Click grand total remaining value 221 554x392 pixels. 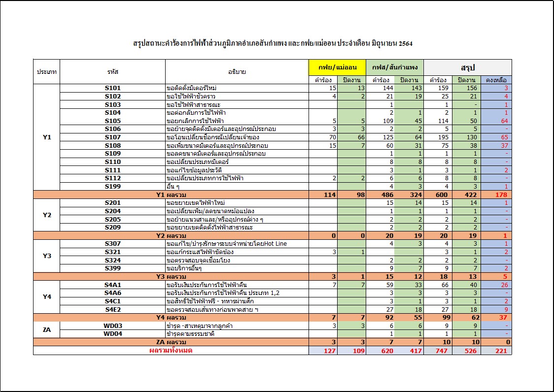tap(496, 351)
